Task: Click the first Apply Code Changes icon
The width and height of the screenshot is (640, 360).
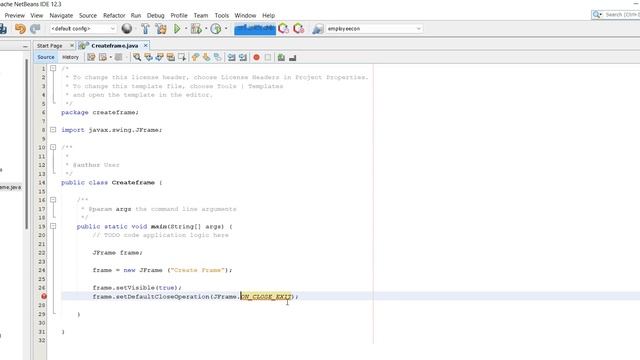Action: coord(283,29)
